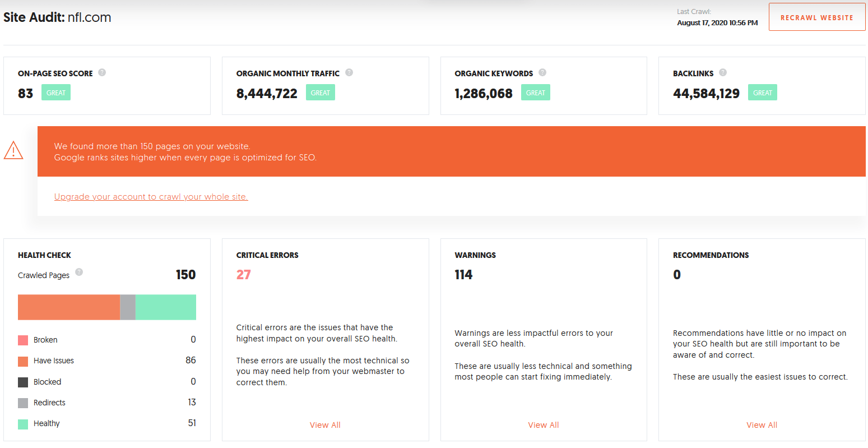
Task: Open View All under Recommendations
Action: click(762, 425)
